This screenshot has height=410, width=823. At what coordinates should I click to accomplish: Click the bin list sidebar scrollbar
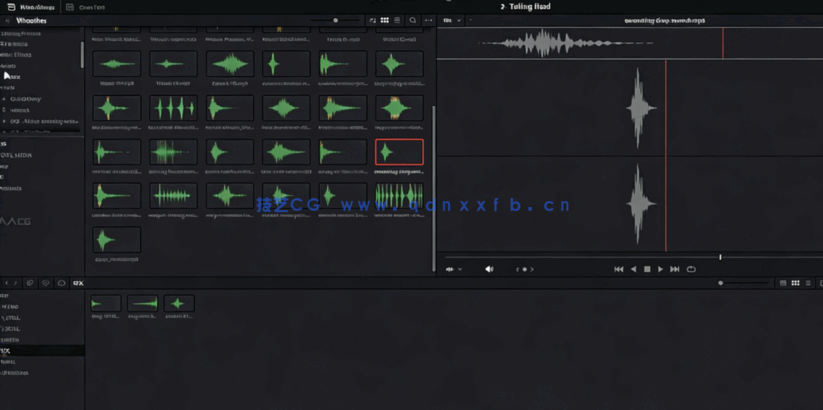[x=82, y=55]
